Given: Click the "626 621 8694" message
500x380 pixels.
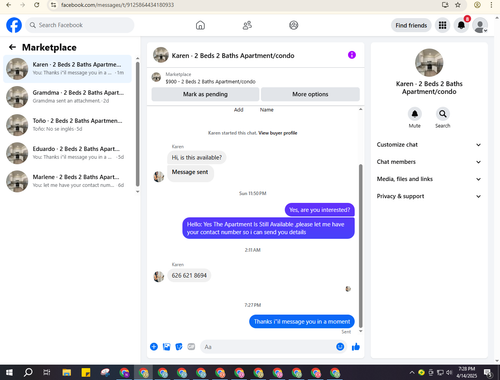Looking at the screenshot, I should pyautogui.click(x=189, y=276).
